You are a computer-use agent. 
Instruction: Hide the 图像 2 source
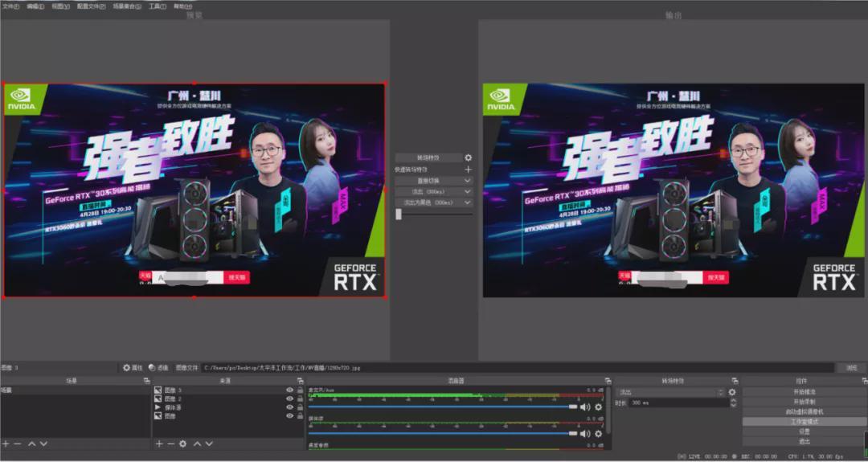[x=289, y=399]
